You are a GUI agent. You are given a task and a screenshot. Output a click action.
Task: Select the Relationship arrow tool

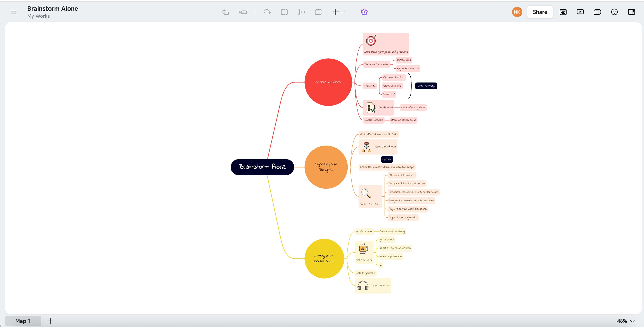267,12
